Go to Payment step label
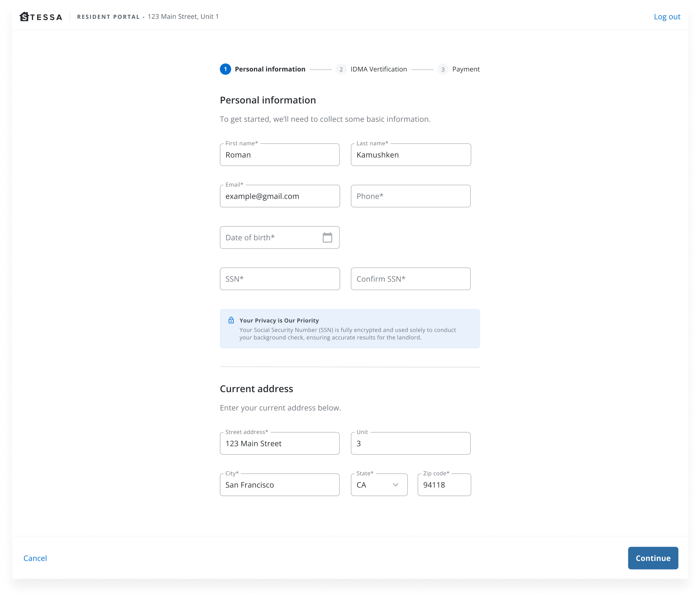This screenshot has width=700, height=599. tap(465, 69)
